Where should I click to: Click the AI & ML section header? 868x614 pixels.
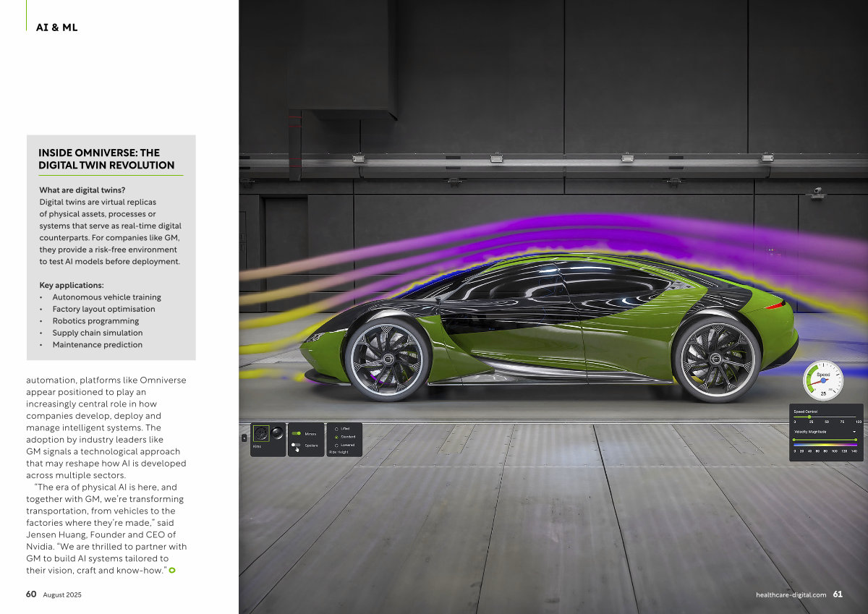pos(56,27)
